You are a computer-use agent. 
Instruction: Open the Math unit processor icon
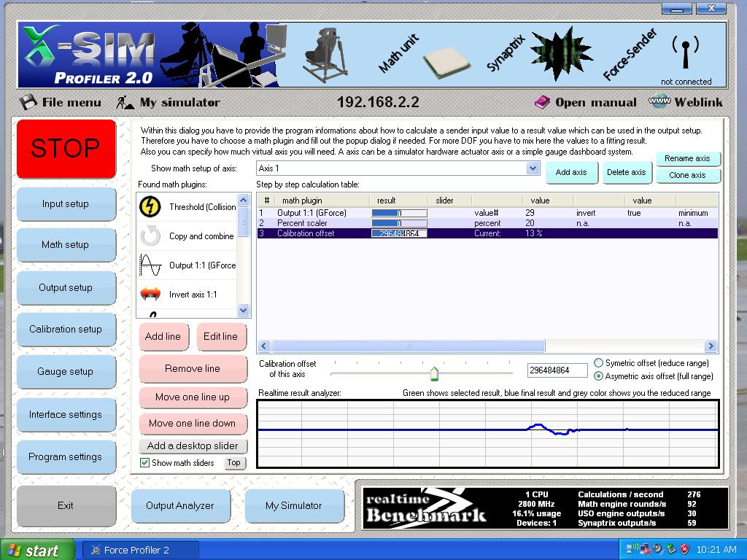coord(446,63)
